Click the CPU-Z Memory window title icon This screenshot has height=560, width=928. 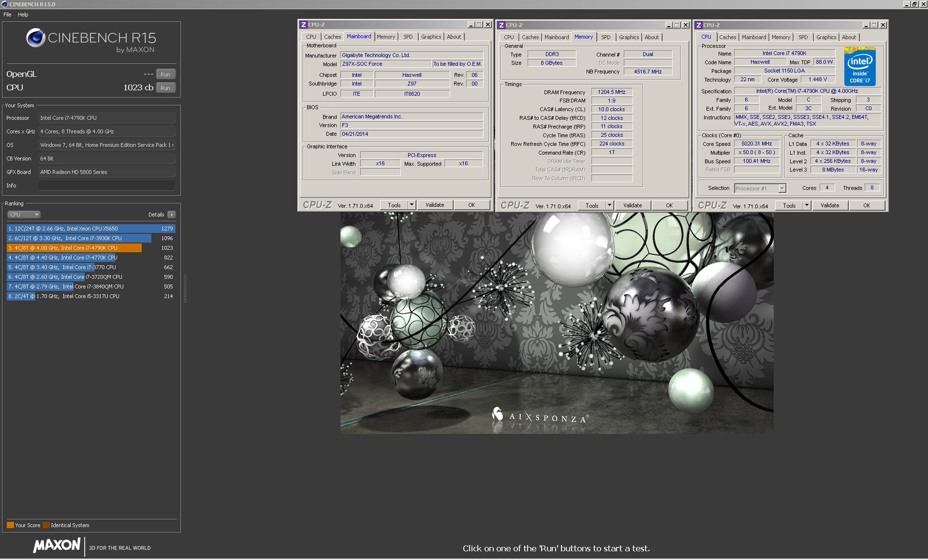click(501, 25)
